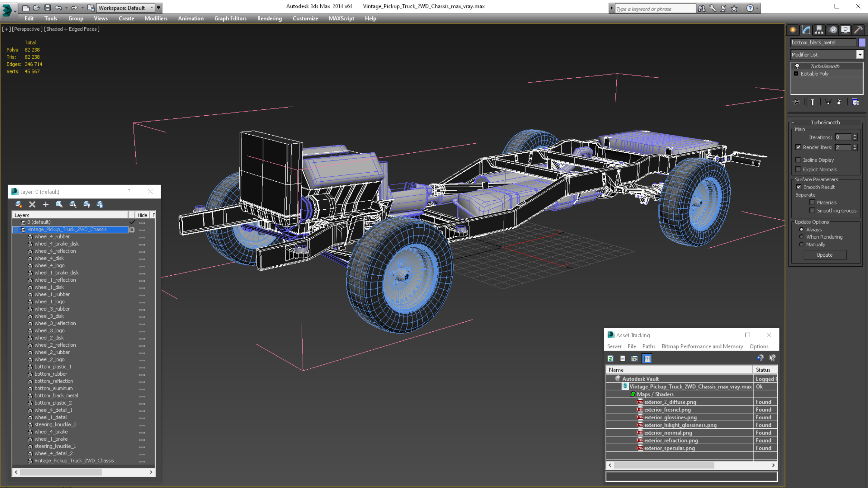868x488 pixels.
Task: Click Layer dialog help question mark
Action: click(x=129, y=191)
